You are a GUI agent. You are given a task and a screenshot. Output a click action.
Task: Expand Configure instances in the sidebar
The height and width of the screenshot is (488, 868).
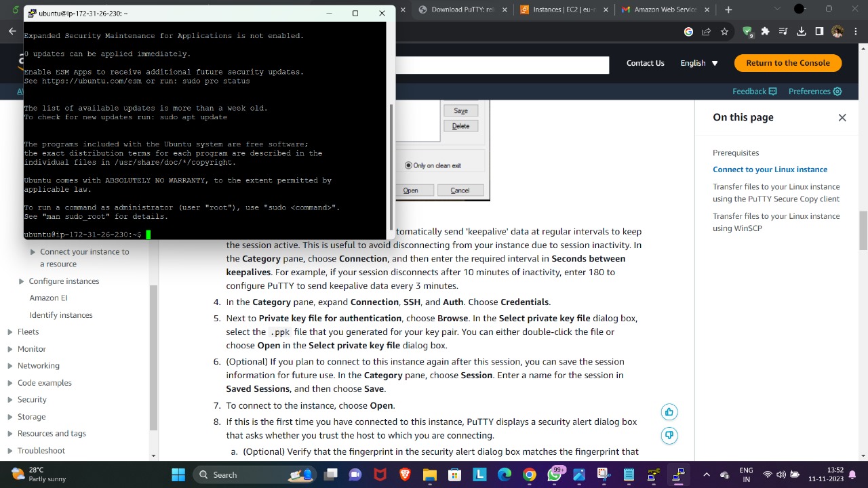tap(64, 281)
